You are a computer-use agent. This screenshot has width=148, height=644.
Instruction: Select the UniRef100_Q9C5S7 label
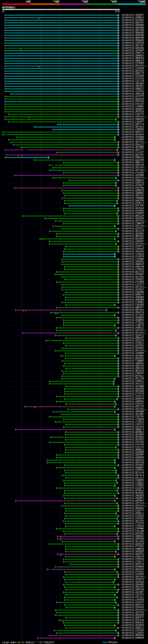(x=133, y=86)
